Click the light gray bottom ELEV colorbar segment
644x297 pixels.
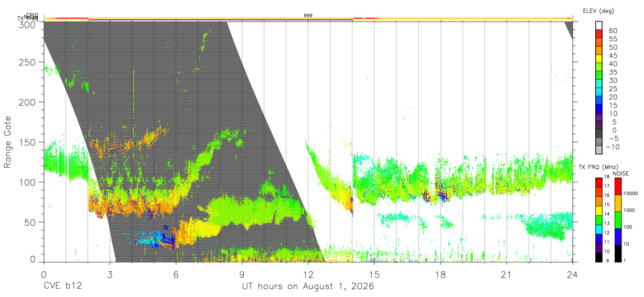[599, 151]
